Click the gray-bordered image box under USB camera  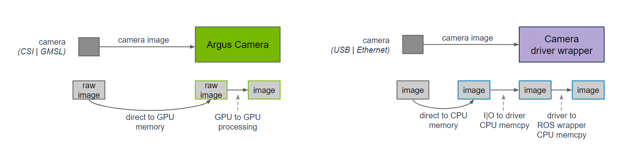[x=413, y=90]
